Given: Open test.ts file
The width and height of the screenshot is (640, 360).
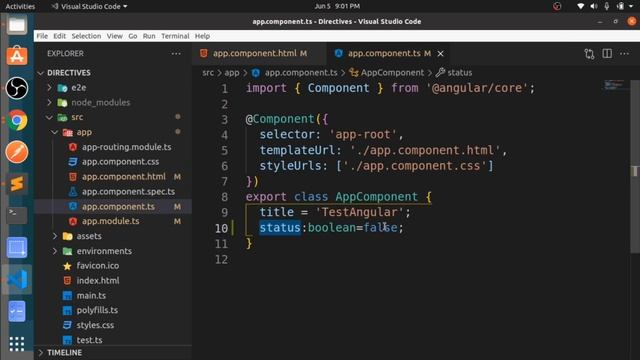Looking at the screenshot, I should (89, 340).
